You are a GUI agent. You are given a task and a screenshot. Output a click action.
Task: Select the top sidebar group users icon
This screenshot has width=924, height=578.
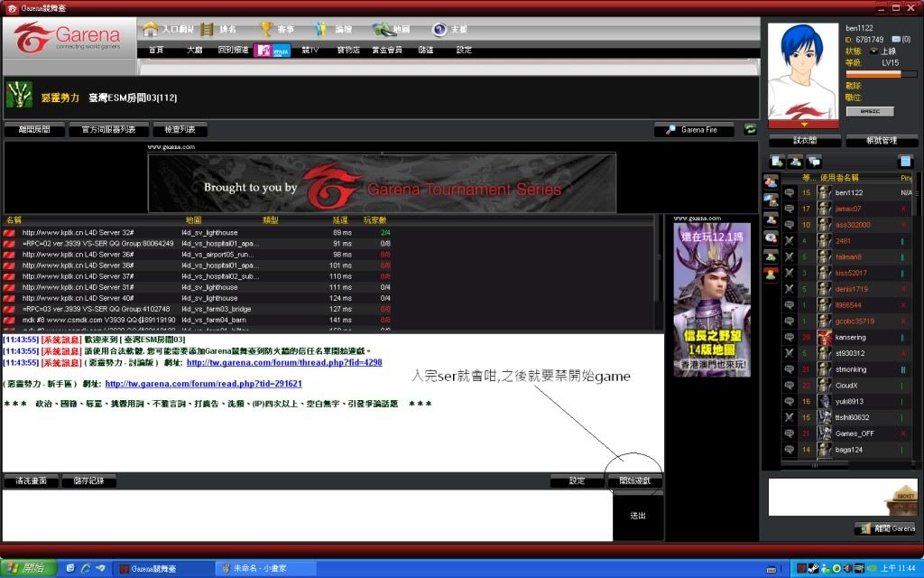(x=771, y=182)
